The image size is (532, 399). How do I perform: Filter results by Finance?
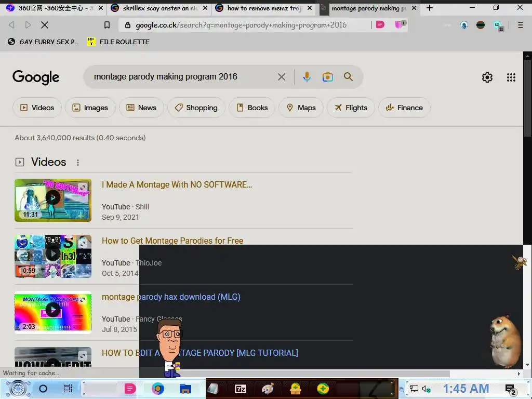[404, 108]
